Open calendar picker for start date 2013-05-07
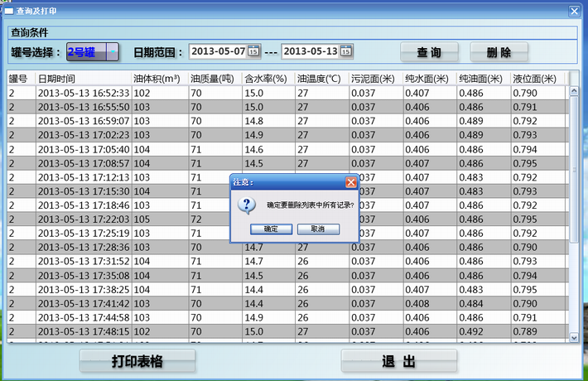Image resolution: width=588 pixels, height=381 pixels. click(253, 51)
